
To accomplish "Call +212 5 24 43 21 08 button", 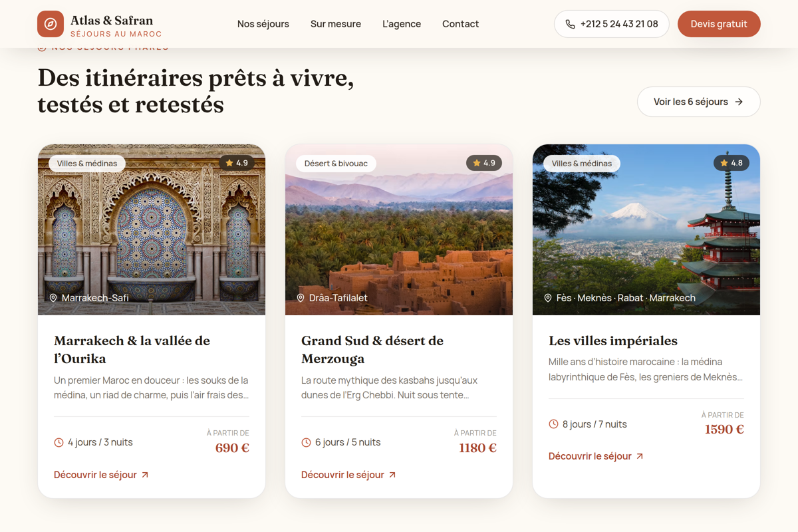I will click(x=612, y=24).
